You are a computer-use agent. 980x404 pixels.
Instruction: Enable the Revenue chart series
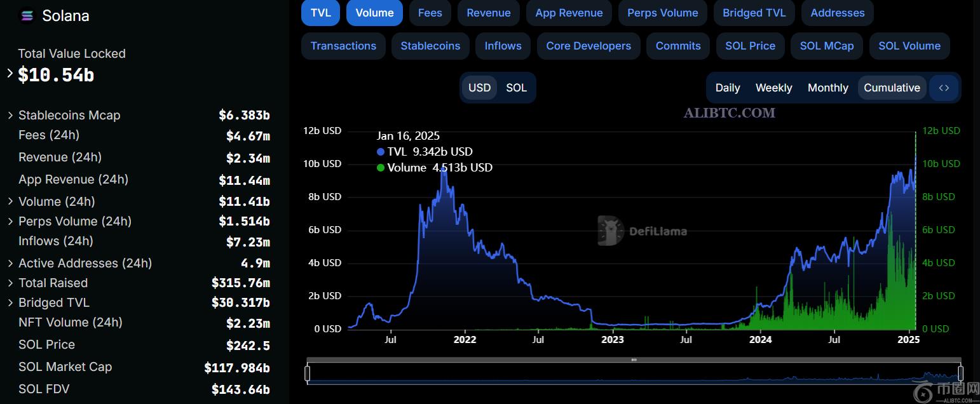click(488, 13)
